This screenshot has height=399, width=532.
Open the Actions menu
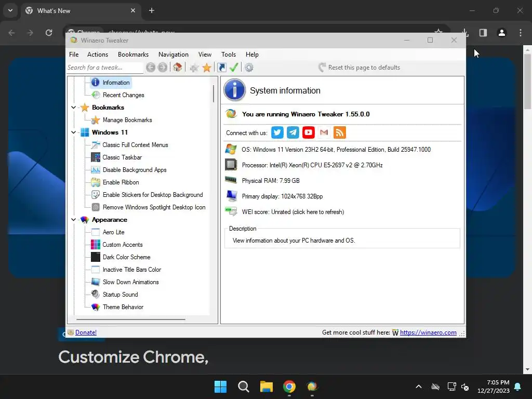pyautogui.click(x=98, y=54)
